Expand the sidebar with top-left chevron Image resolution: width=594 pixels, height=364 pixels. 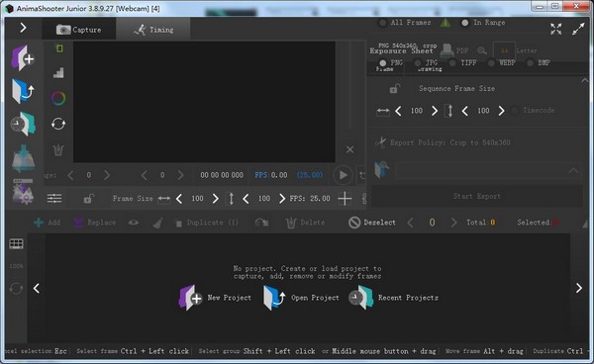coord(23,28)
